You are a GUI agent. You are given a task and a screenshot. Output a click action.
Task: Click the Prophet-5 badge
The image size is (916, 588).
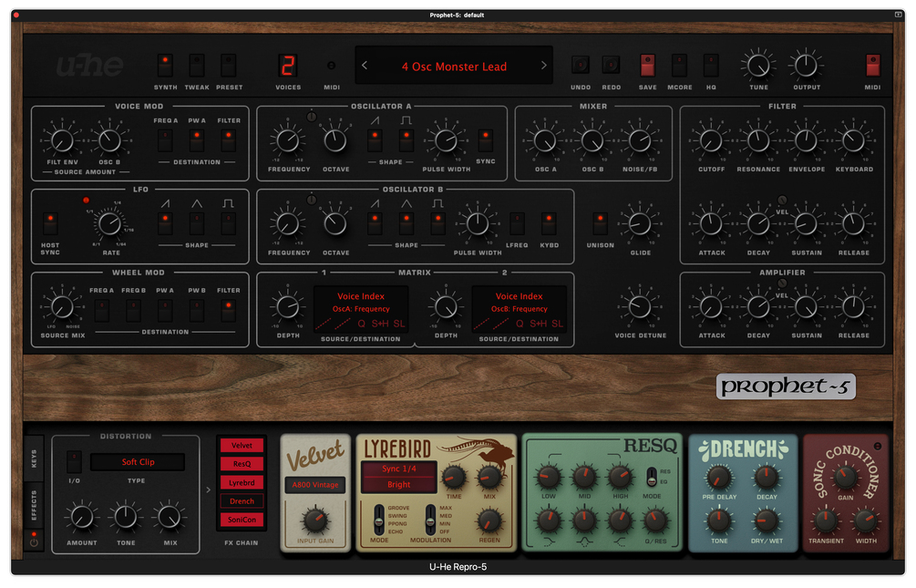coord(786,387)
